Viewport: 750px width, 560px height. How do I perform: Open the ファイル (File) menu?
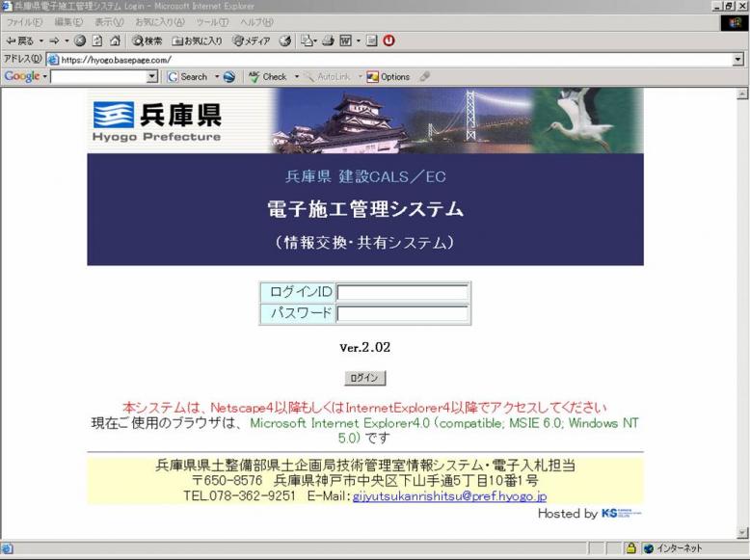pyautogui.click(x=24, y=22)
